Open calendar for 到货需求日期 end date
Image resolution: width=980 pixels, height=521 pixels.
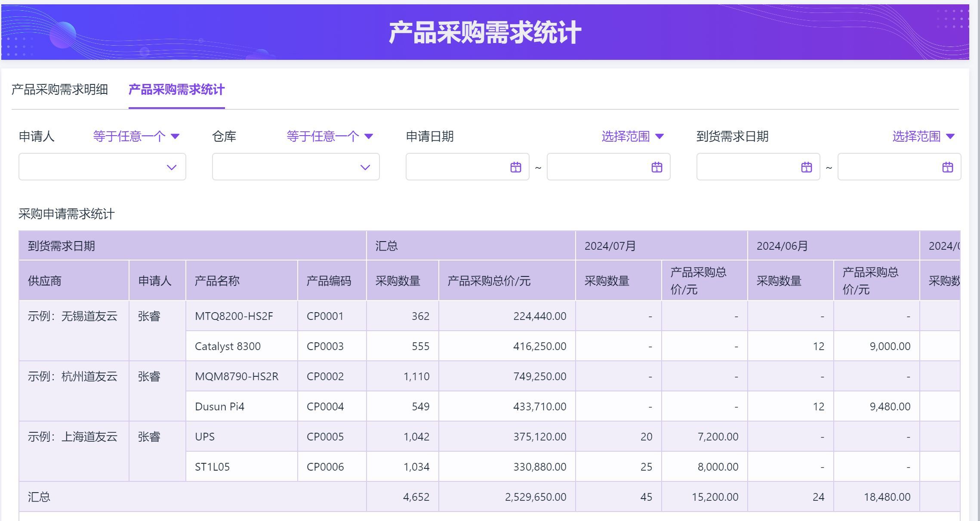(x=947, y=167)
